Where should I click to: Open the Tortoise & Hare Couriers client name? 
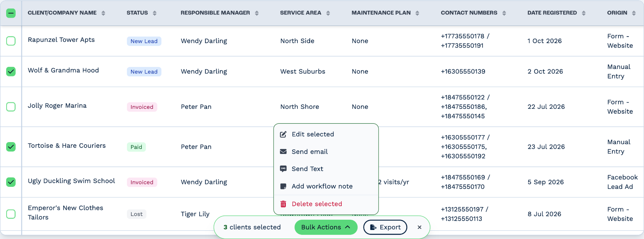point(67,146)
